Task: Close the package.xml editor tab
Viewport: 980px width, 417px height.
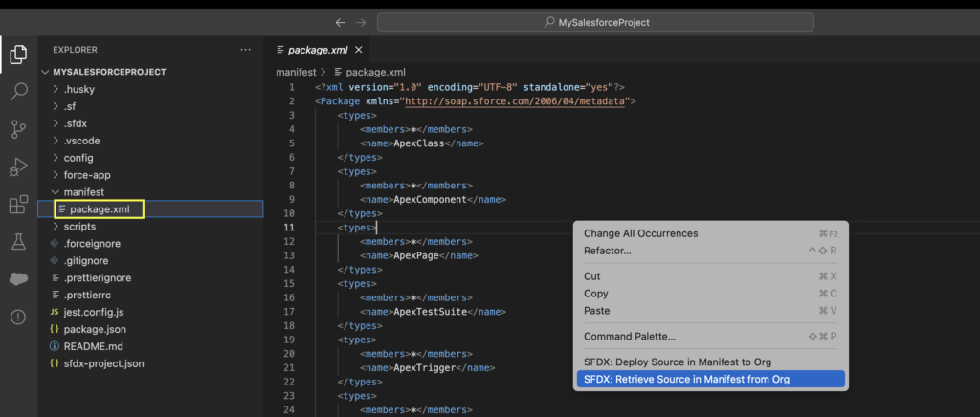Action: (x=358, y=50)
